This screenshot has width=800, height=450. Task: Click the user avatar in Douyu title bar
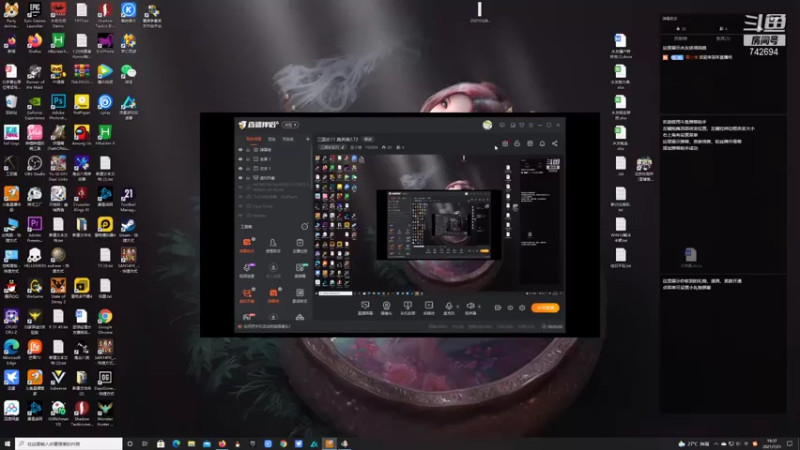[487, 125]
